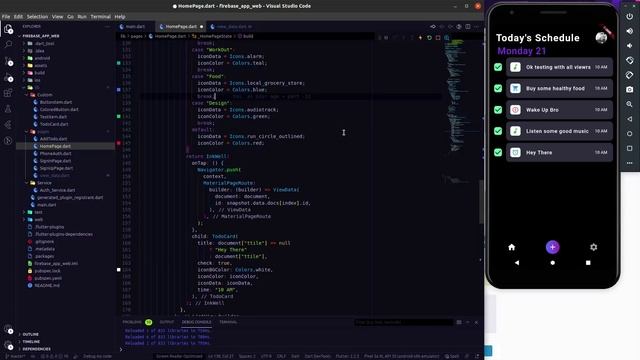Viewport: 640px width, 360px height.
Task: Expand the web folder
Action: 38,220
